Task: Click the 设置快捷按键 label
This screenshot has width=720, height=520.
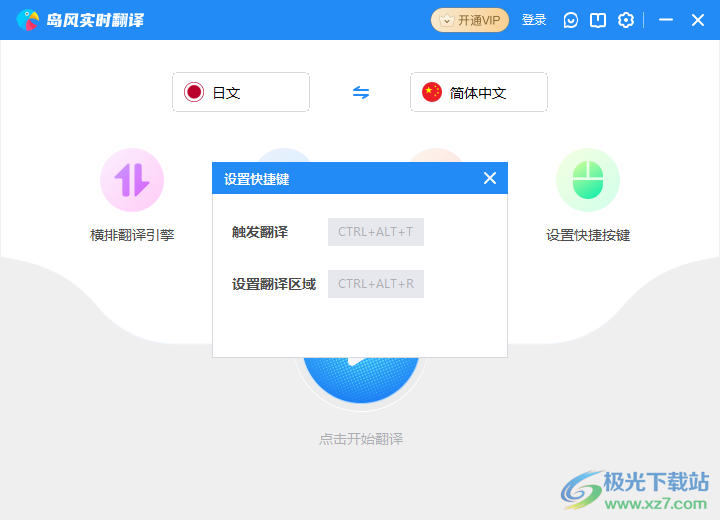Action: (588, 235)
